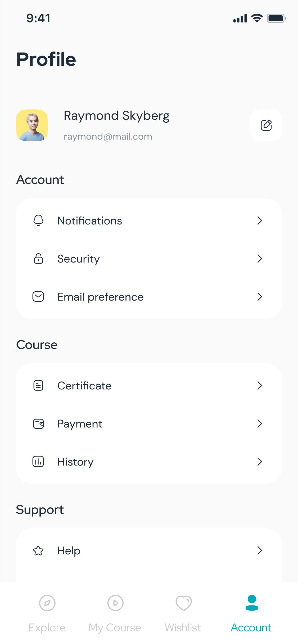
Task: Tap the Email preference envelope icon
Action: click(38, 297)
